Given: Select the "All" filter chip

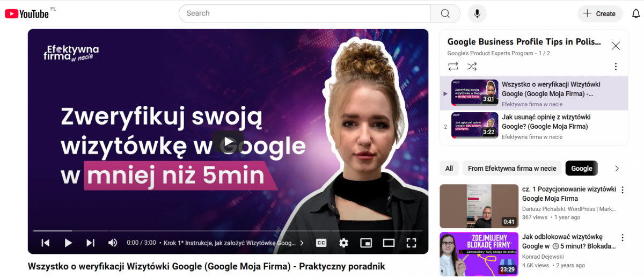Looking at the screenshot, I should [449, 169].
